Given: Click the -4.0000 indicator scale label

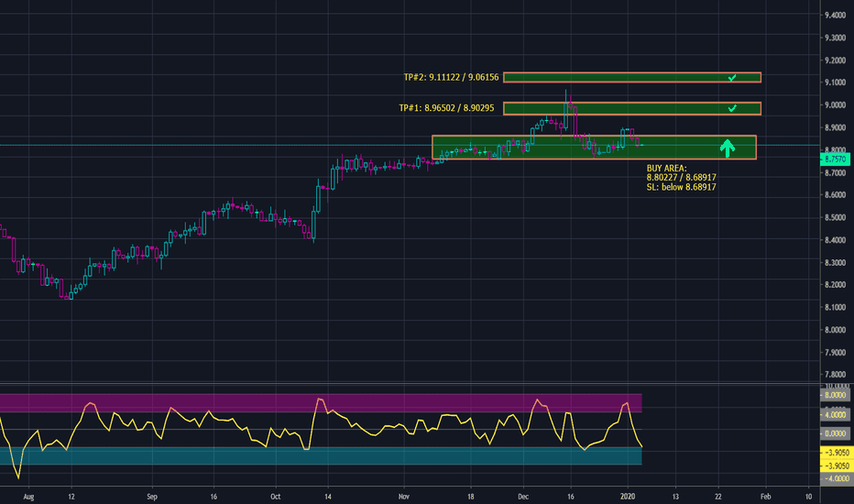Looking at the screenshot, I should tap(834, 478).
